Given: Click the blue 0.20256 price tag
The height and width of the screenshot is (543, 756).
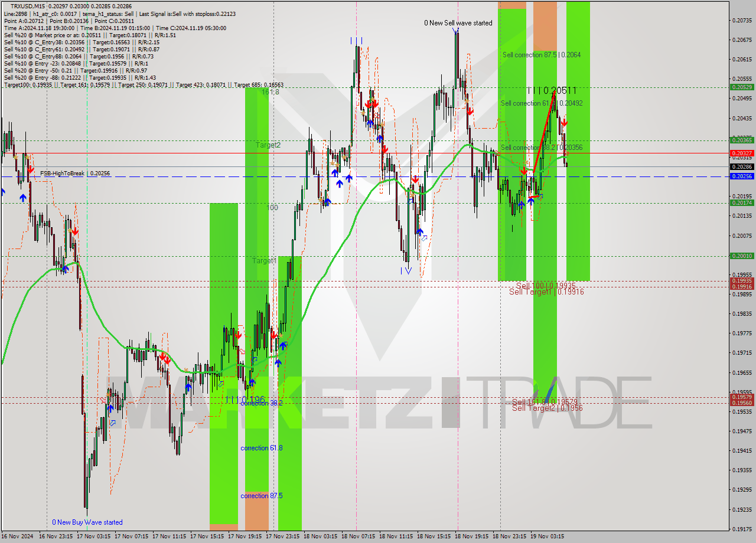Looking at the screenshot, I should click(742, 176).
